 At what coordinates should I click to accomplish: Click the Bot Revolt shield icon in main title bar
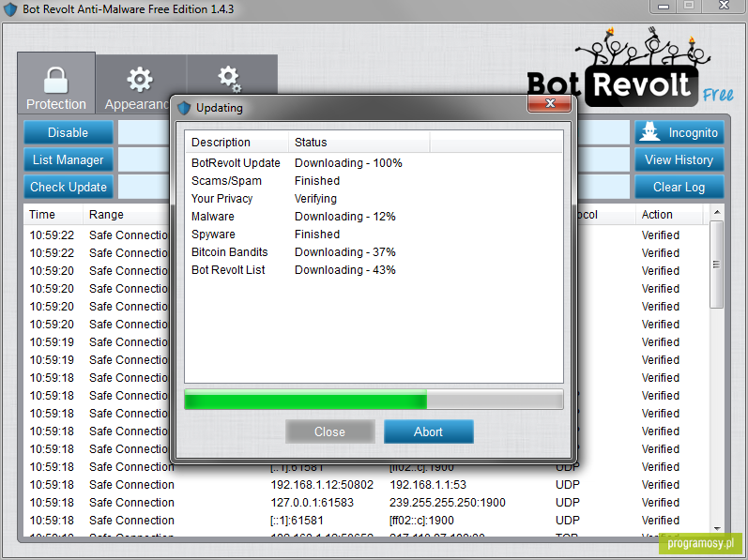coord(10,9)
